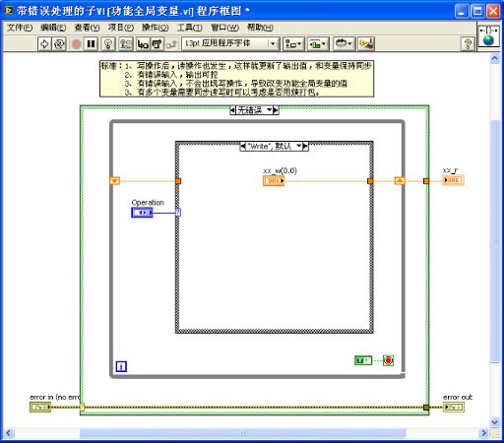504x443 pixels.
Task: Click the VI globe icon pane
Action: 488,35
